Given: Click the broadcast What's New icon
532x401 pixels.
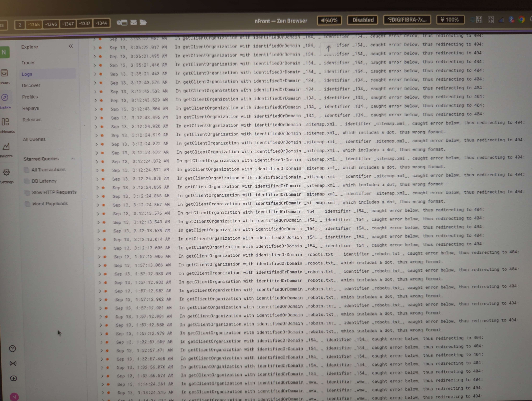Looking at the screenshot, I should point(13,363).
